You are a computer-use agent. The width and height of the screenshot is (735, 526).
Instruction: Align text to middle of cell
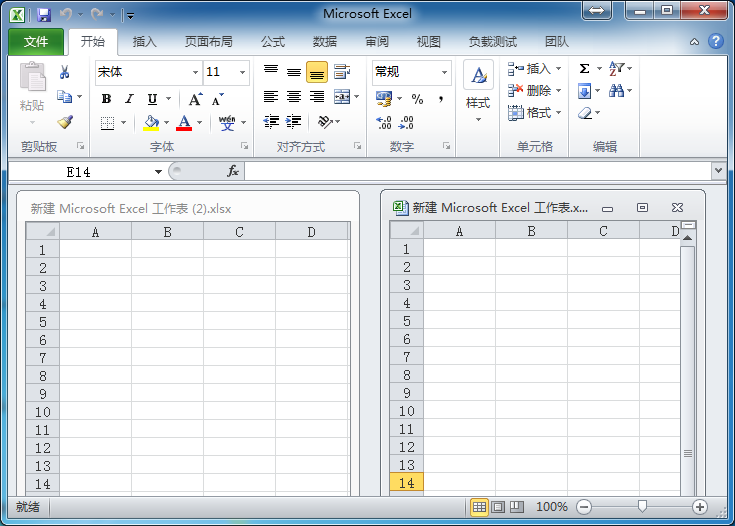tap(294, 72)
